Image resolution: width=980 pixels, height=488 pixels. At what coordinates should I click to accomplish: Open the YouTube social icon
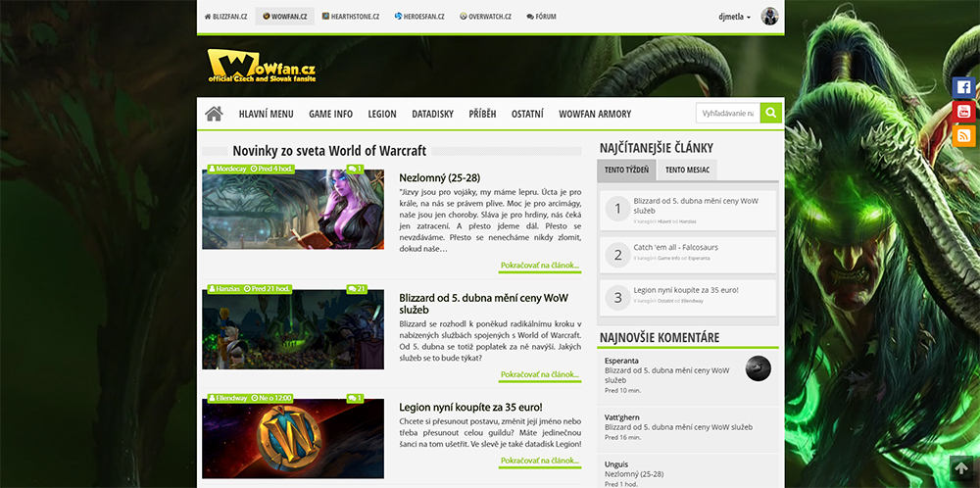coord(963,112)
